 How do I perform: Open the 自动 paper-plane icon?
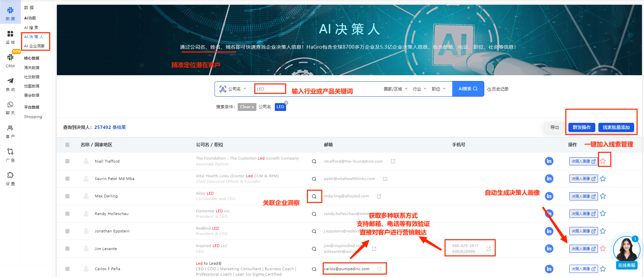[x=10, y=84]
